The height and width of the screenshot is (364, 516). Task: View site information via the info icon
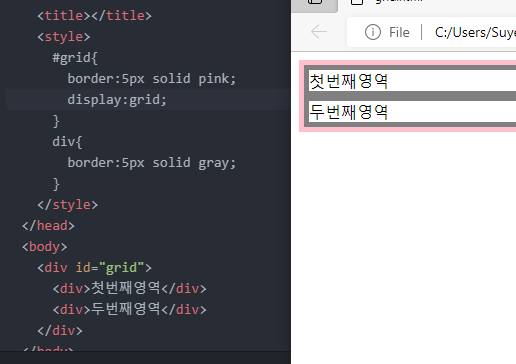point(373,32)
